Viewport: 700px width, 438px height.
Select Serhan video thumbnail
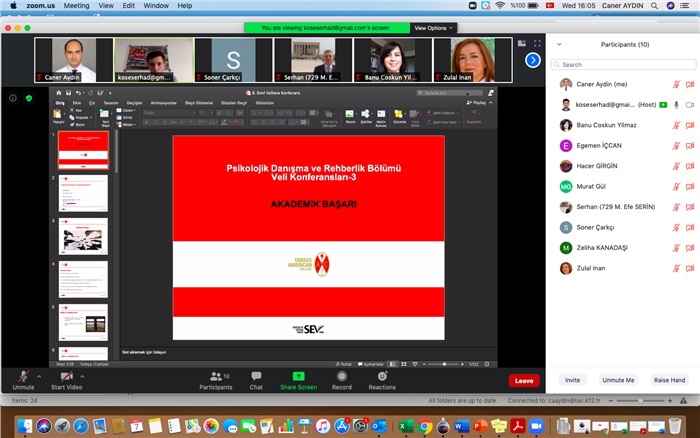click(x=313, y=60)
